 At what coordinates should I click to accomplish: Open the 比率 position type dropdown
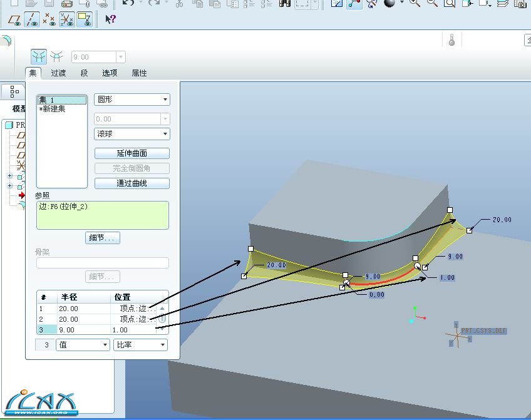pyautogui.click(x=140, y=345)
